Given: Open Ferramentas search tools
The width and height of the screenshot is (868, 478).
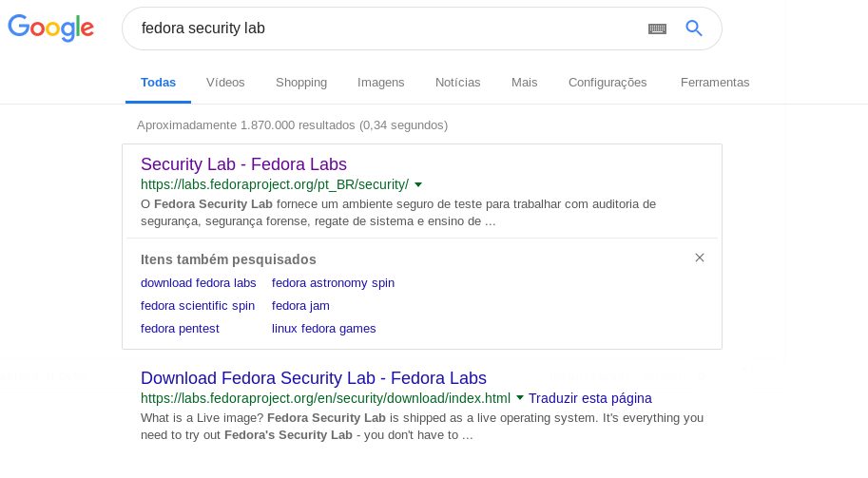Looking at the screenshot, I should coord(715,83).
